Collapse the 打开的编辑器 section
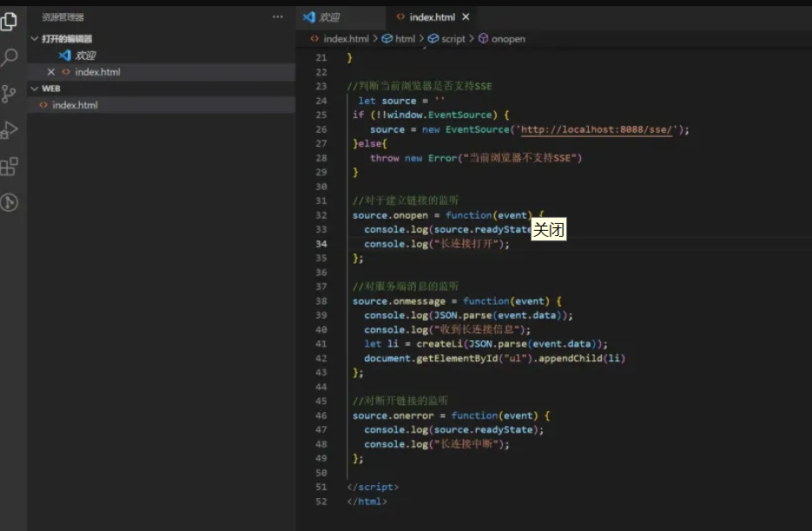 coord(35,39)
